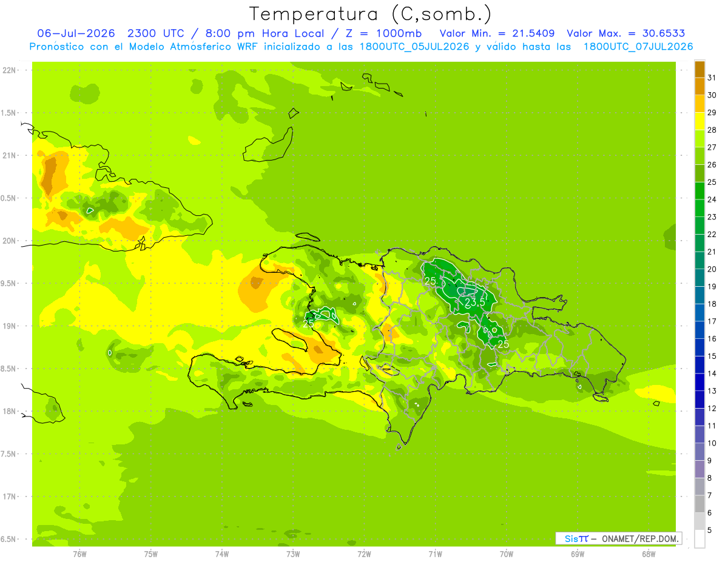This screenshot has width=728, height=562.
Task: Click the legend color band between 20 and 21
Action: click(x=699, y=260)
